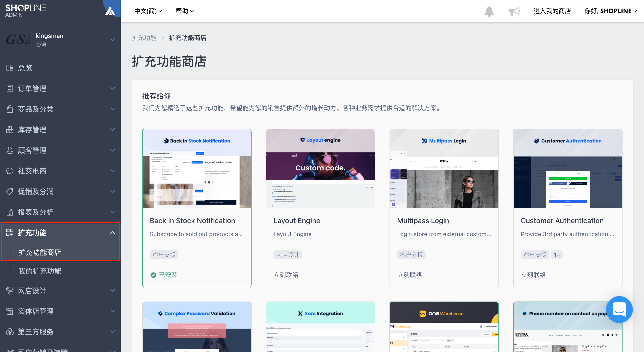Expand the 订单管理 menu chevron
The height and width of the screenshot is (352, 644).
(113, 88)
